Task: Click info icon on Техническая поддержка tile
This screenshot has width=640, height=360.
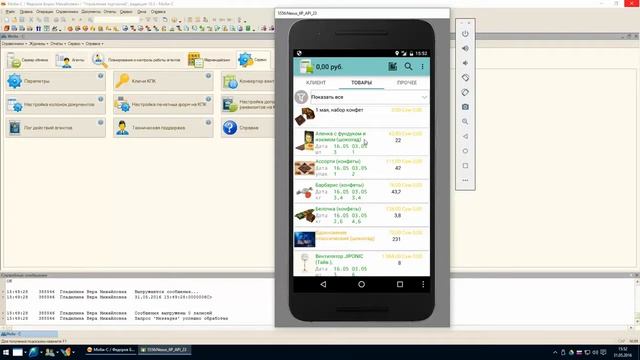Action: pyautogui.click(x=208, y=122)
